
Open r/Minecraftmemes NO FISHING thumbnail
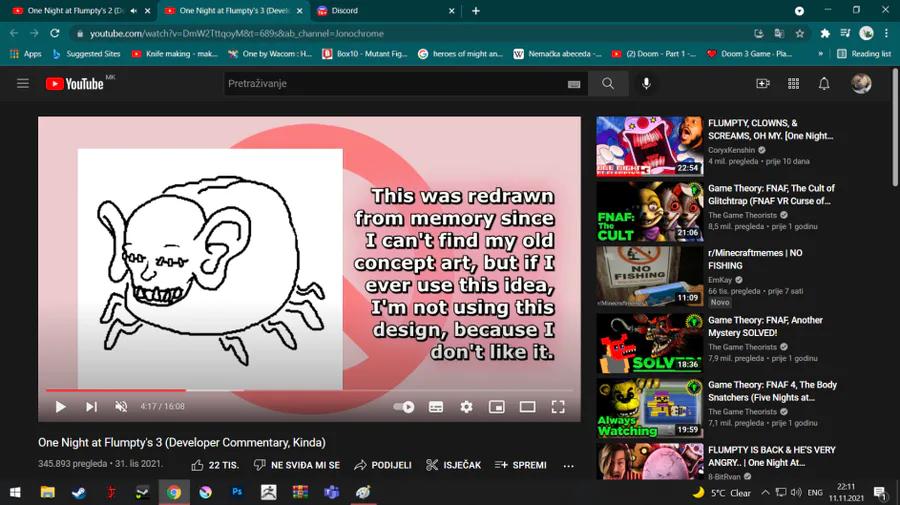[649, 276]
